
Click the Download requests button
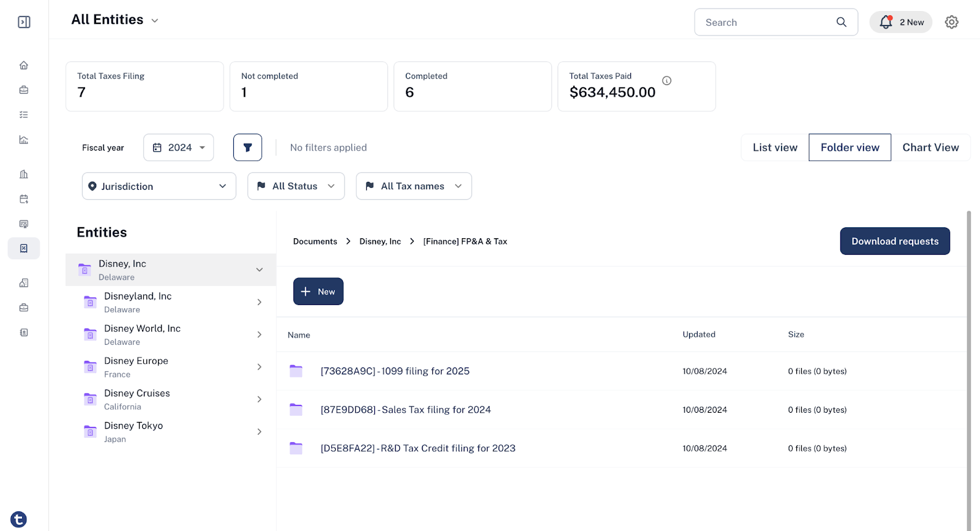[895, 241]
